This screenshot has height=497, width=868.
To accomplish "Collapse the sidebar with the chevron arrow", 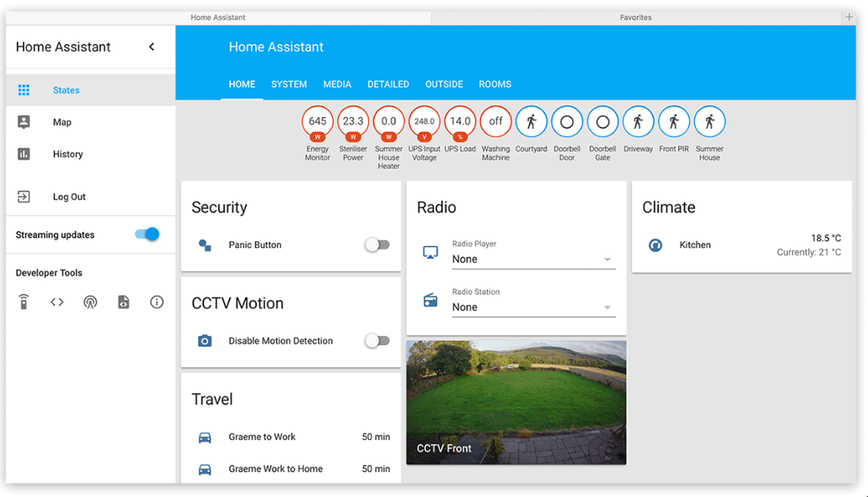I will coord(152,47).
